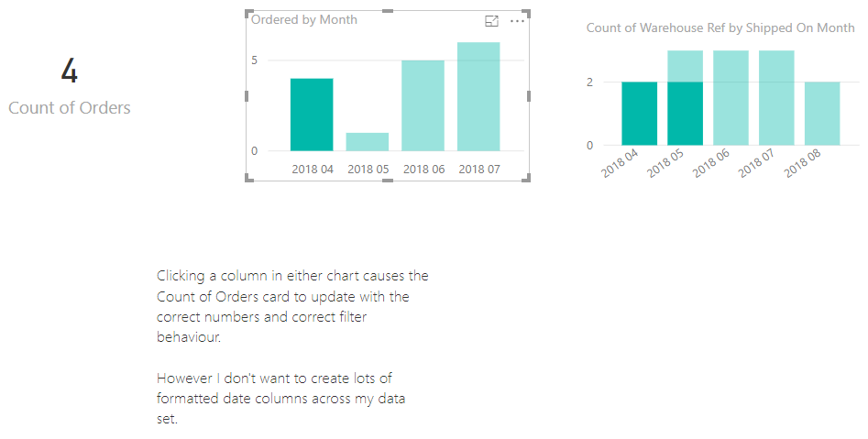
Task: Click the right-middle resize handle of Ordered chart
Action: (528, 95)
